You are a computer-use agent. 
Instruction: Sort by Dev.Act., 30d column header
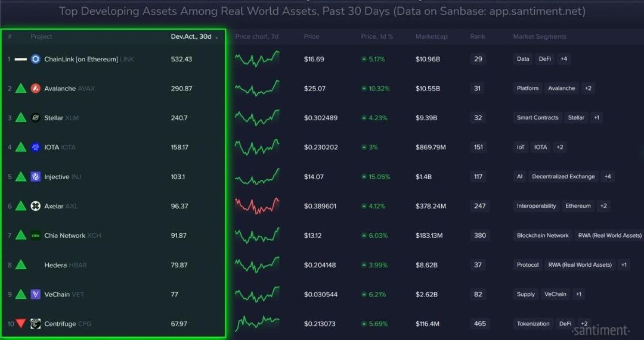(x=194, y=36)
